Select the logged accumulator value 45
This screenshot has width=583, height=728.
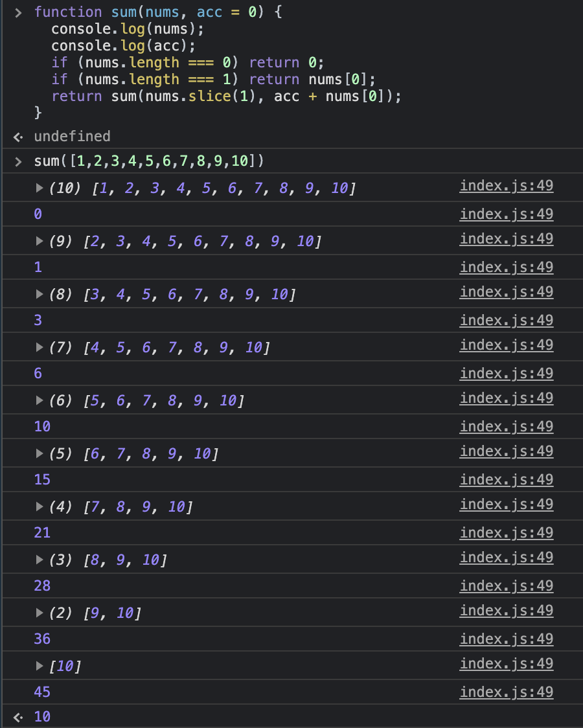coord(42,692)
